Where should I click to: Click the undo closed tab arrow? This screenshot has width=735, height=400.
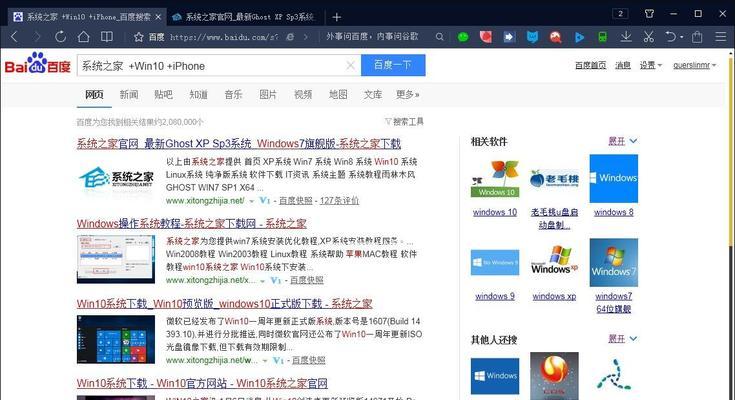671,37
